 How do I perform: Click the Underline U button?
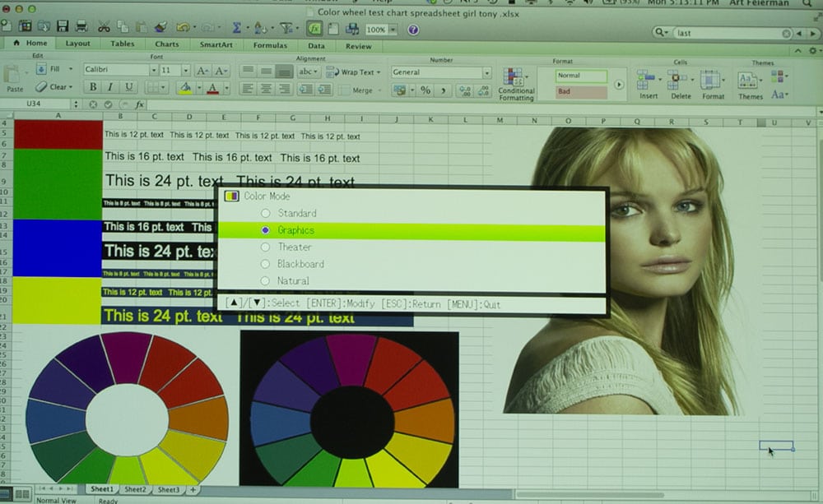(x=128, y=86)
